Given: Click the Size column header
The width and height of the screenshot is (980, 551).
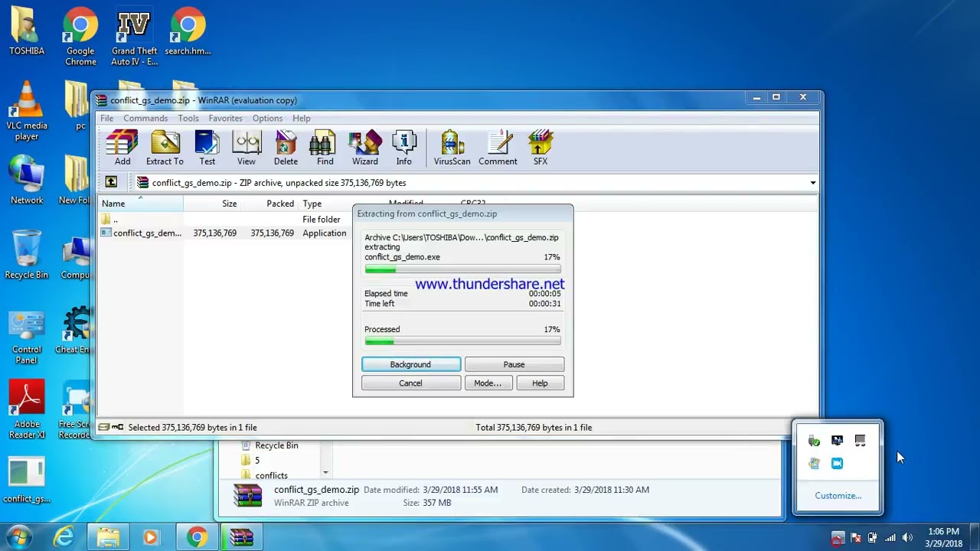Looking at the screenshot, I should pos(212,204).
